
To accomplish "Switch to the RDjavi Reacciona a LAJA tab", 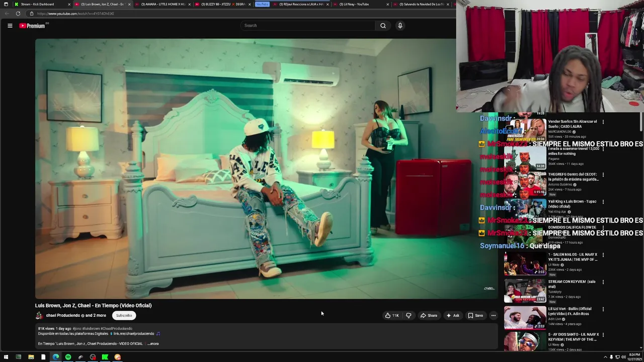I will (301, 4).
